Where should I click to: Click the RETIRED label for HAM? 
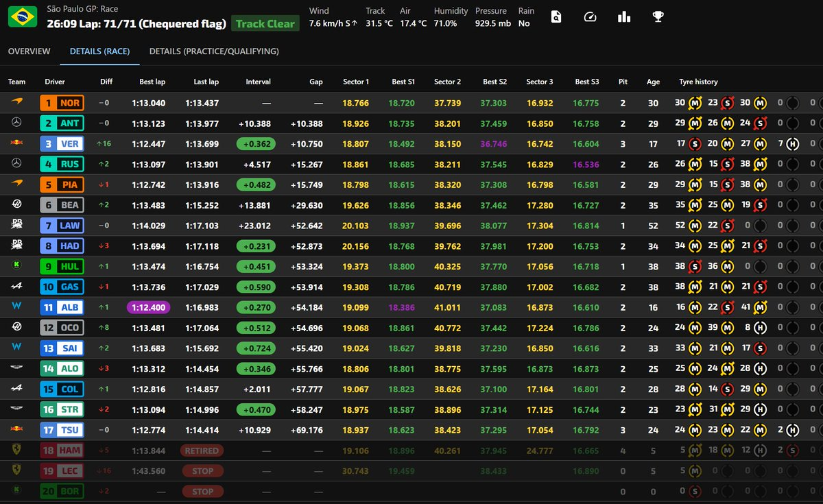click(x=202, y=451)
